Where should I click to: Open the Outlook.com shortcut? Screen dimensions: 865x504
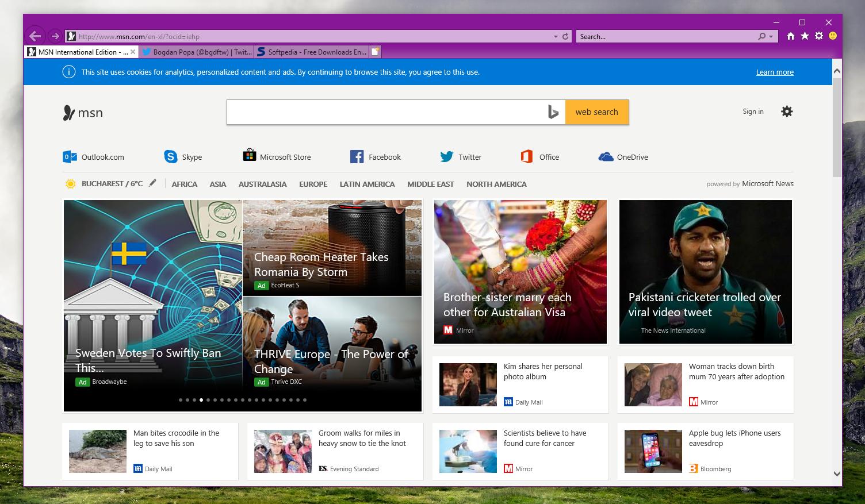[93, 157]
